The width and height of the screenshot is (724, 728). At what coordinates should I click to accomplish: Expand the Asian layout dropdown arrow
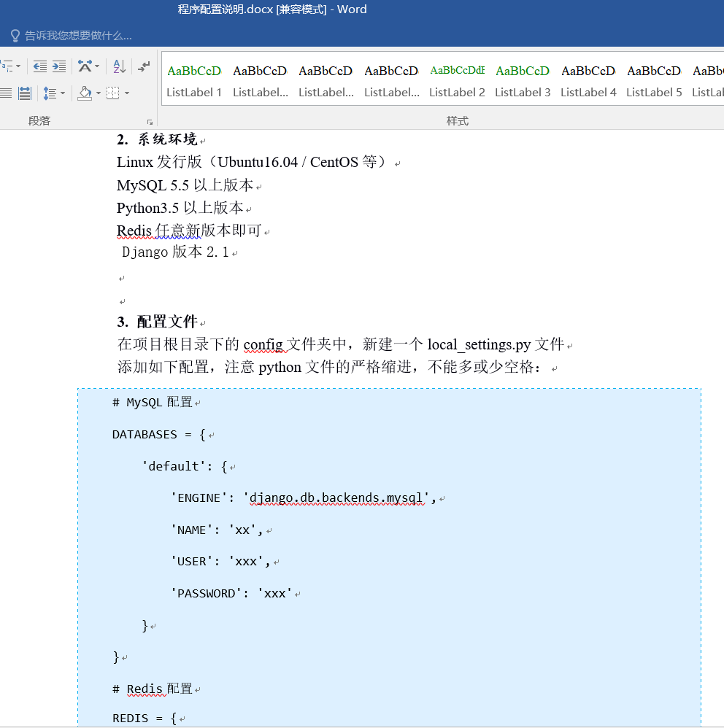pyautogui.click(x=96, y=66)
